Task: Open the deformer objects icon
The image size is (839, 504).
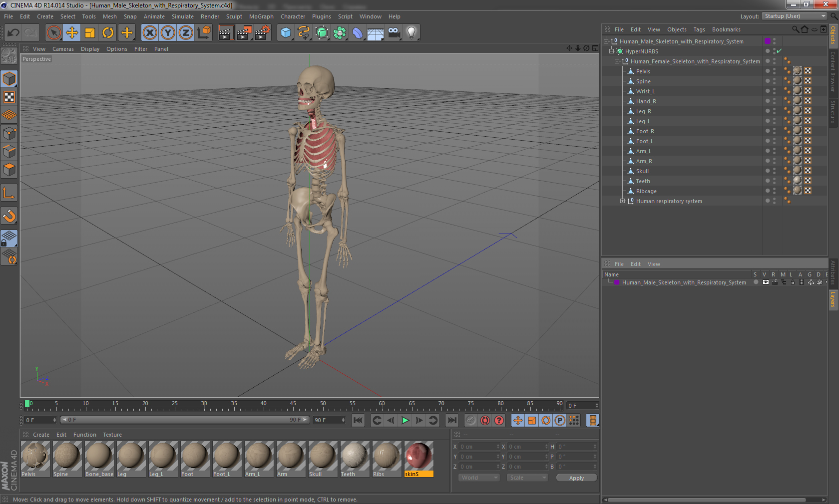Action: coord(358,33)
